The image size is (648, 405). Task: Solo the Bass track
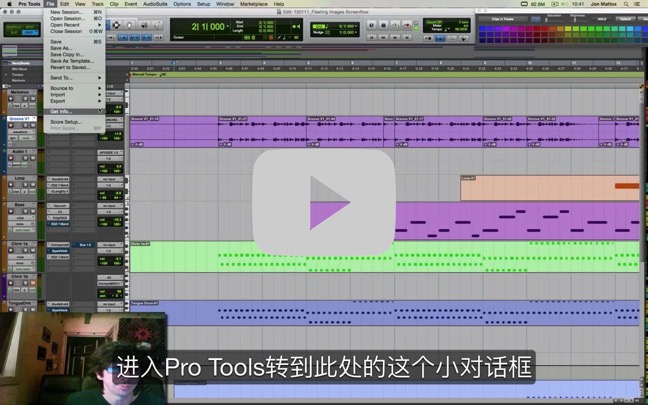point(25,211)
